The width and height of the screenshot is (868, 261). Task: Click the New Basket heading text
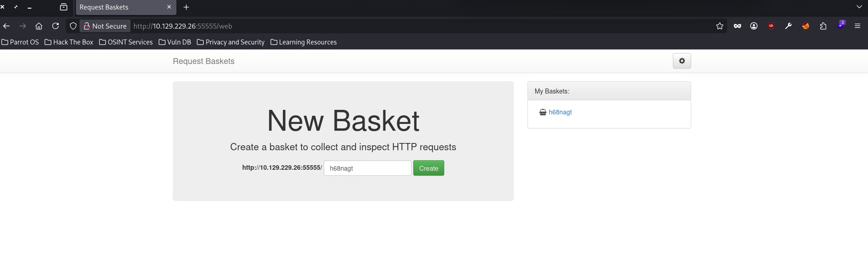343,121
